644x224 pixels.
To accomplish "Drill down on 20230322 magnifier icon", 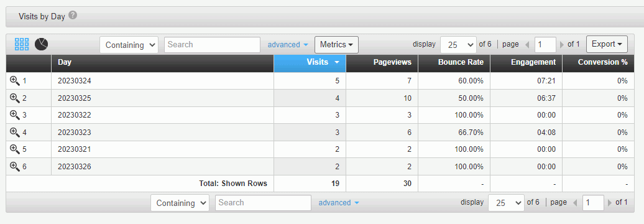I will [15, 115].
